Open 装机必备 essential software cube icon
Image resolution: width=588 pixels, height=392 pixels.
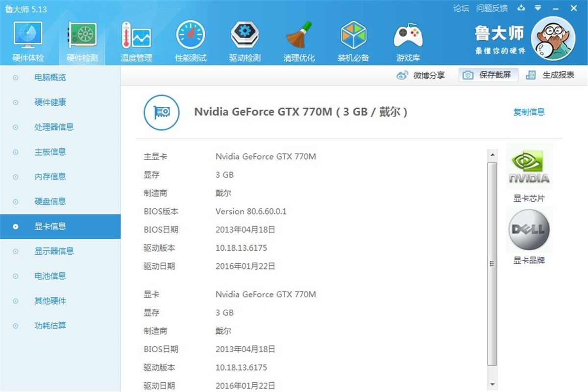[x=353, y=35]
